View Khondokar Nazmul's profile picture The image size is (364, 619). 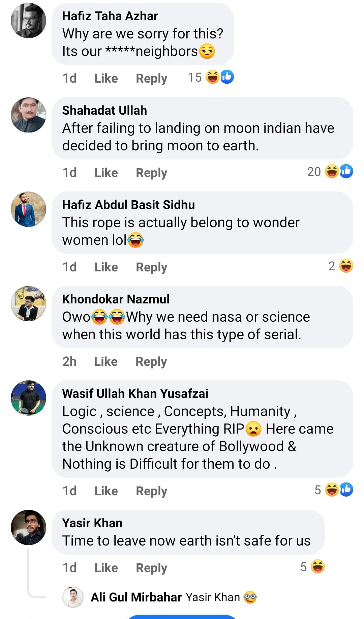click(x=28, y=304)
